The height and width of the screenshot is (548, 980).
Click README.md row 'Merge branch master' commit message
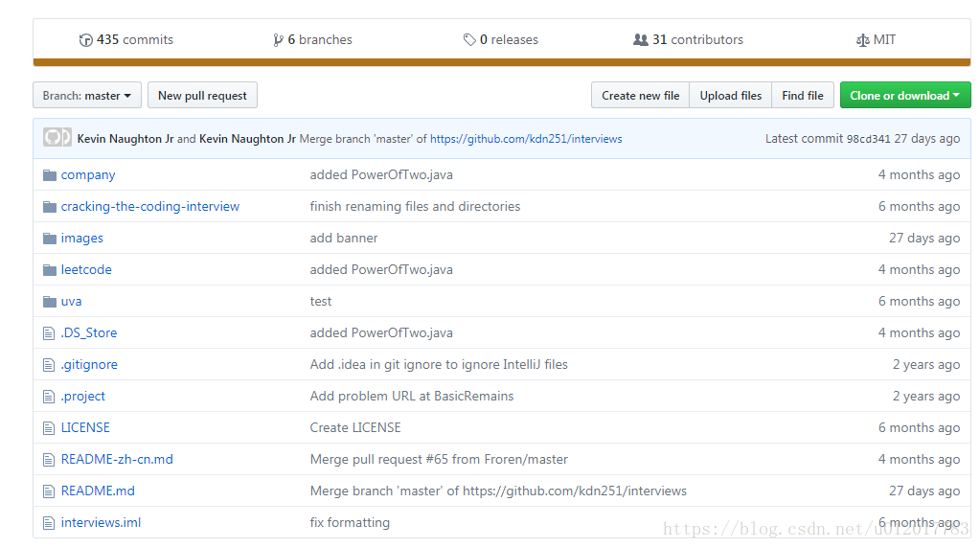coord(498,491)
